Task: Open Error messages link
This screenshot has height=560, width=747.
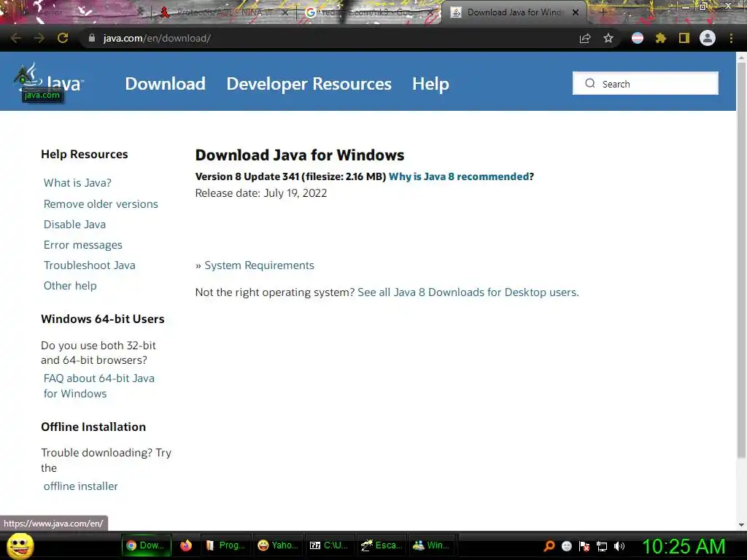Action: coord(83,245)
